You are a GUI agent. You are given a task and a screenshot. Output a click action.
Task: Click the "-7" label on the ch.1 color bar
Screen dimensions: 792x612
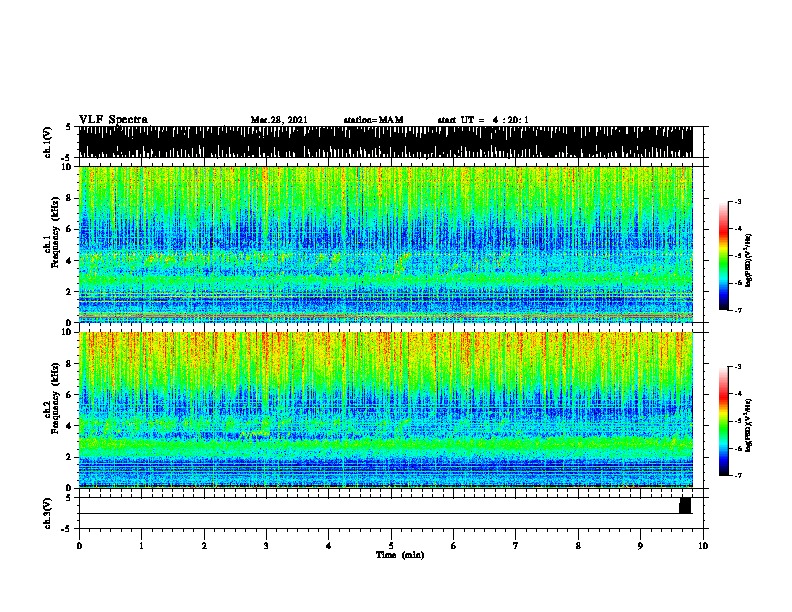point(738,310)
